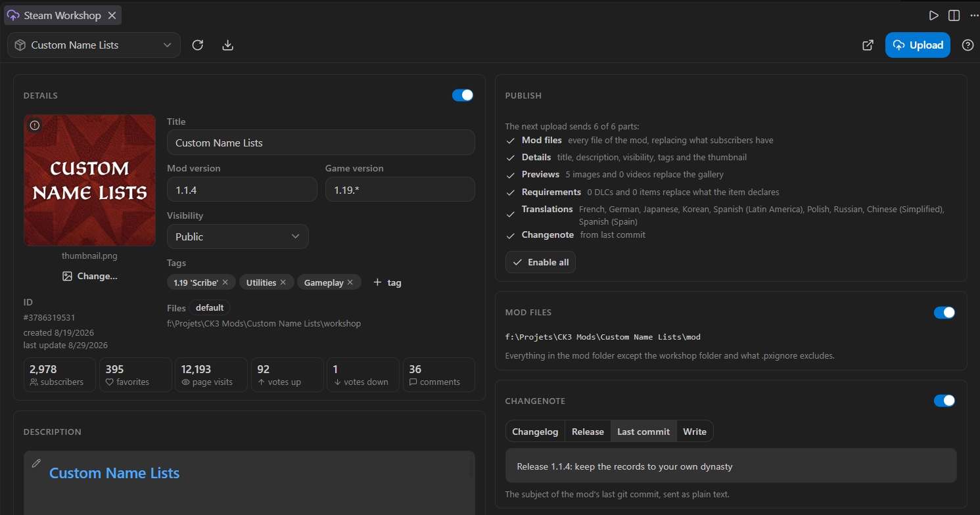This screenshot has height=515, width=980.
Task: Open the more actions ellipsis menu
Action: click(974, 15)
